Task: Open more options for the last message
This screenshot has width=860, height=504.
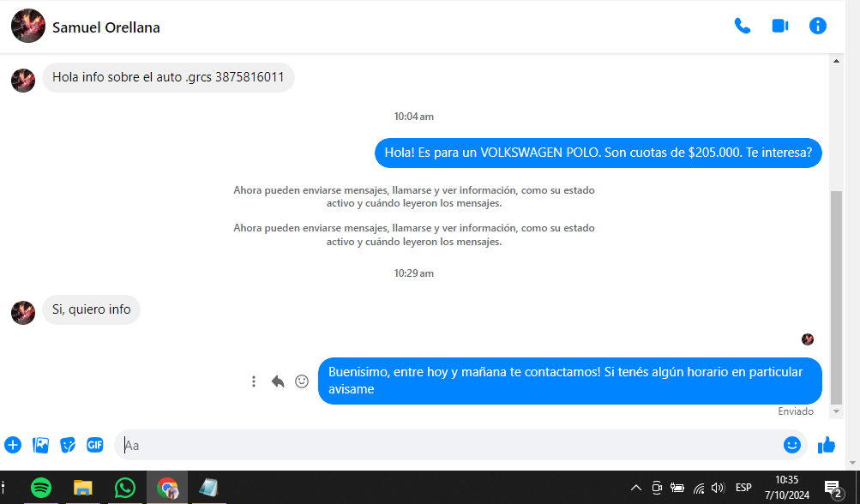Action: tap(254, 381)
